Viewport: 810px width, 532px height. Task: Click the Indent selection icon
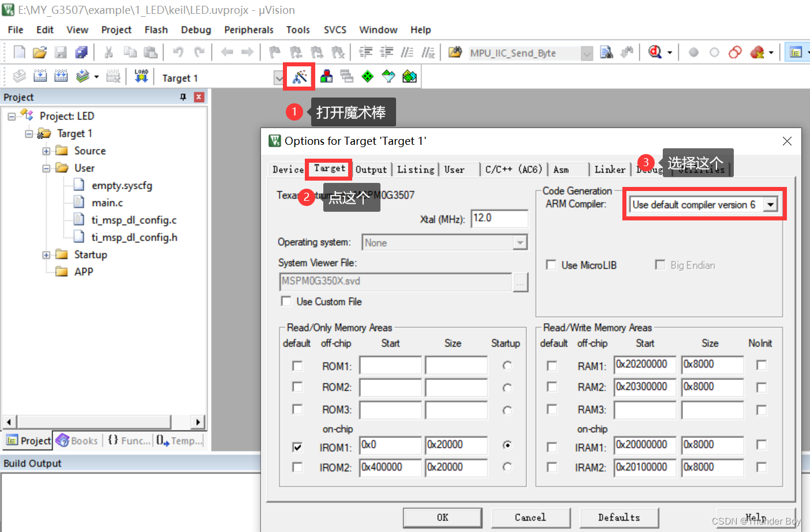(x=365, y=53)
